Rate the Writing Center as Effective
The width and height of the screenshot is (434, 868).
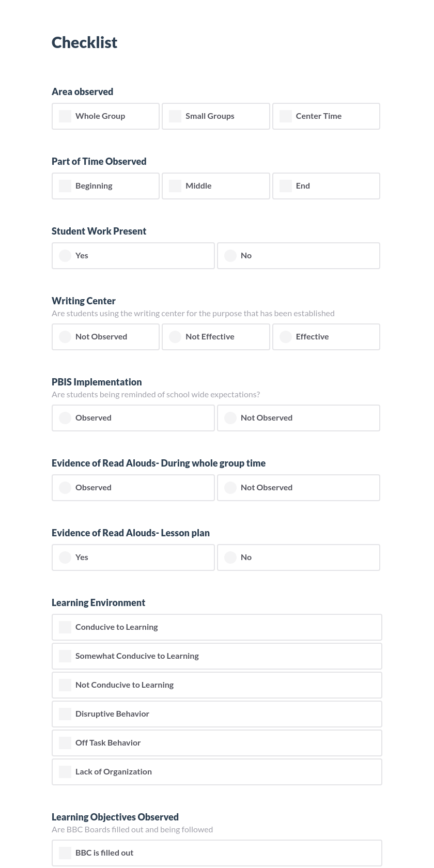[x=286, y=337]
